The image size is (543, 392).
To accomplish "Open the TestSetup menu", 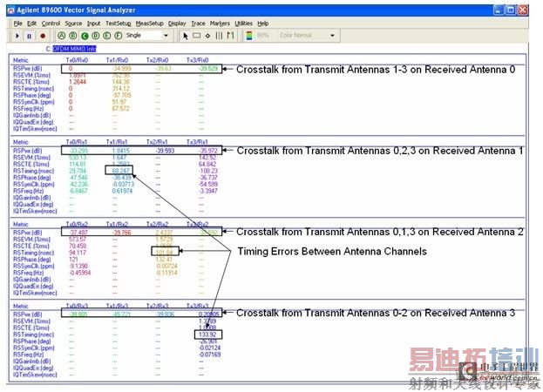I will (118, 24).
